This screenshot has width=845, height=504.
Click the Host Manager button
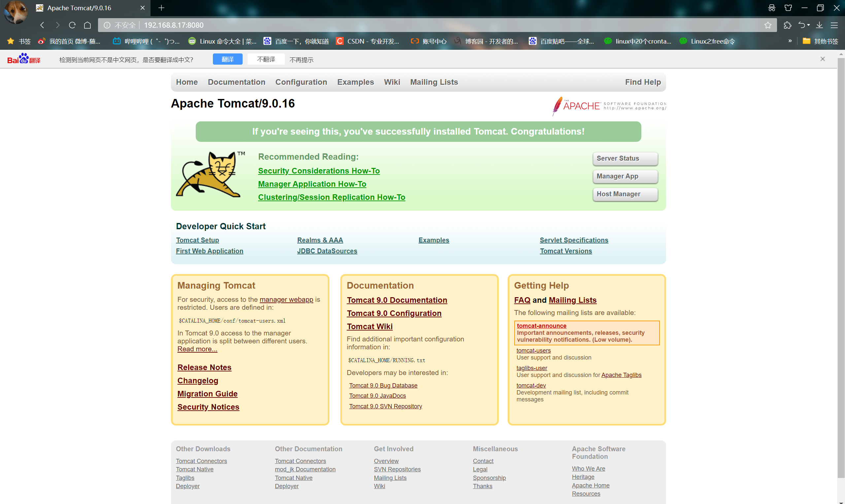coord(625,194)
